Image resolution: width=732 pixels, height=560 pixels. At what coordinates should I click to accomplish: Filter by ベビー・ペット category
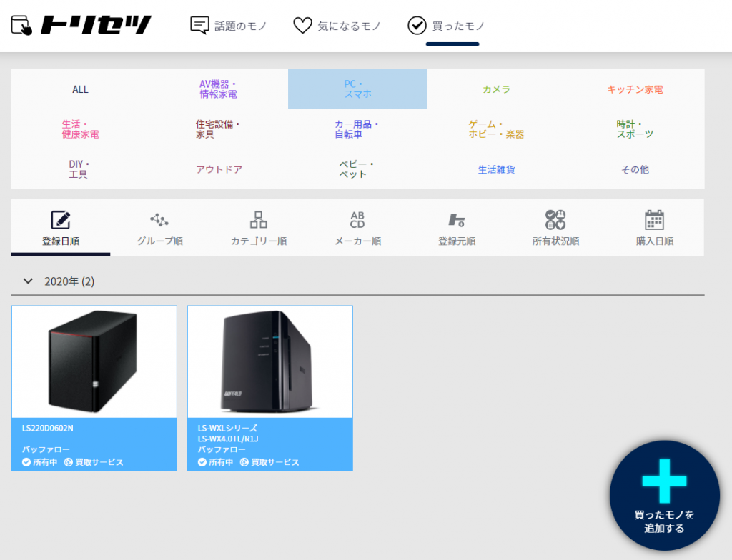pyautogui.click(x=357, y=169)
